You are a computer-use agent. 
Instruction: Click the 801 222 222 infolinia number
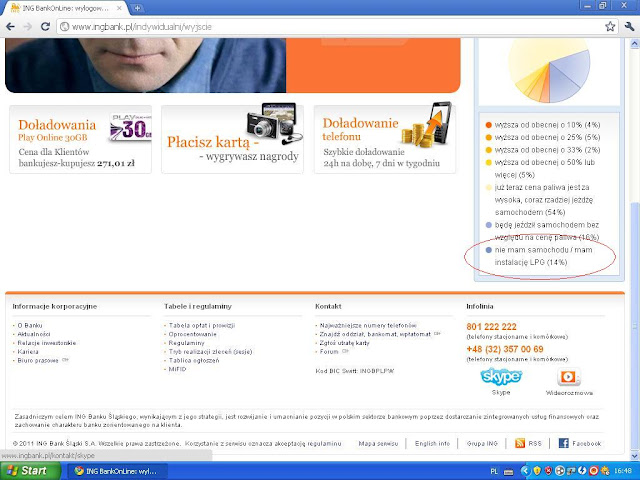coord(491,327)
